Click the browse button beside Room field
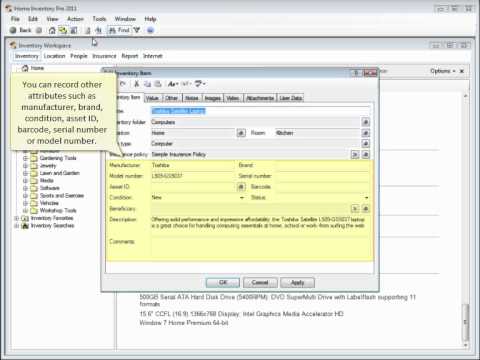Viewport: 480px width, 360px height. tap(366, 133)
